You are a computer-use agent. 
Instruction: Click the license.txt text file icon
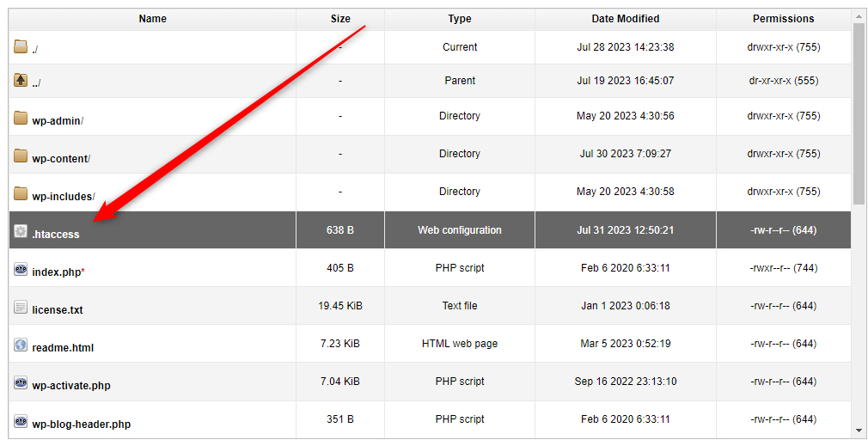(x=21, y=307)
